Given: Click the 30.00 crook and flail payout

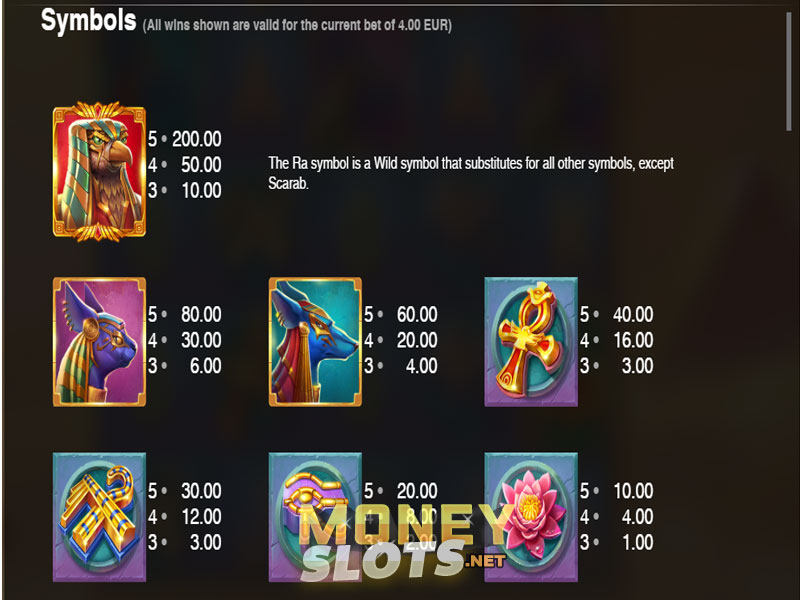Looking at the screenshot, I should 201,491.
